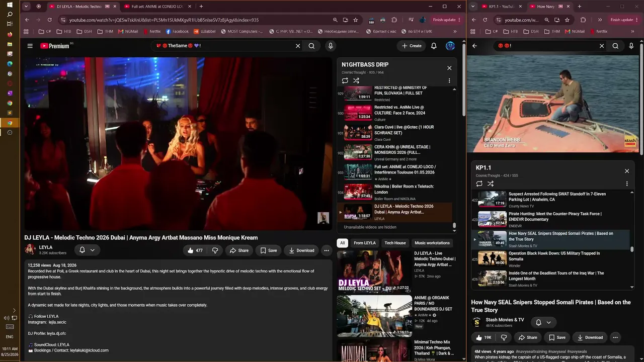Image resolution: width=644 pixels, height=362 pixels.
Task: Open 'Minimal Techno Mix 2026' recommended video title
Action: (x=433, y=348)
